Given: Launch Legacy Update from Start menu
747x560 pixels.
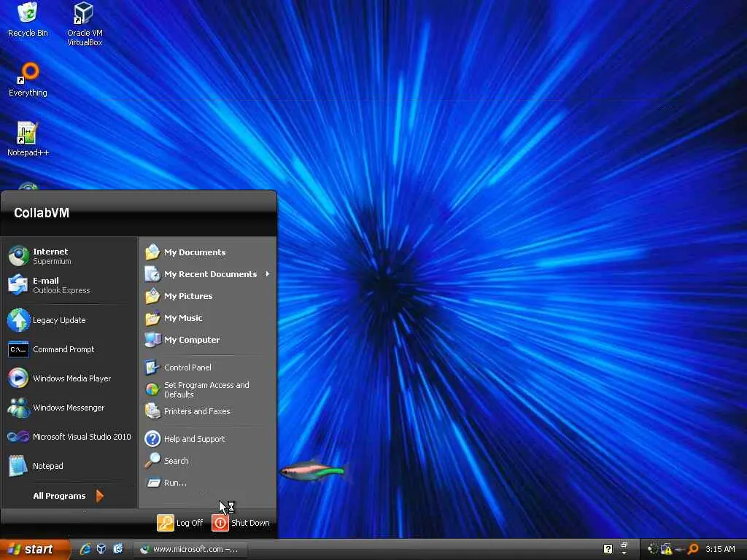Looking at the screenshot, I should (x=69, y=320).
